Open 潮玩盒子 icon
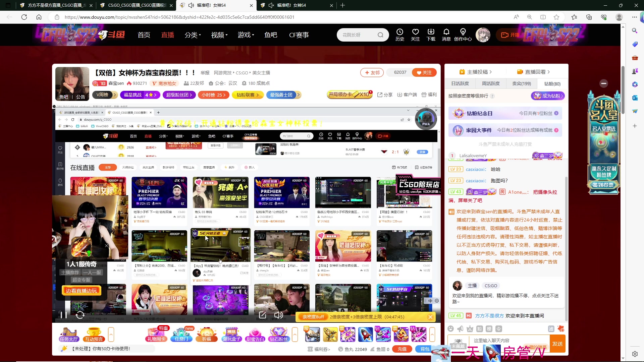Image resolution: width=644 pixels, height=362 pixels. [232, 335]
